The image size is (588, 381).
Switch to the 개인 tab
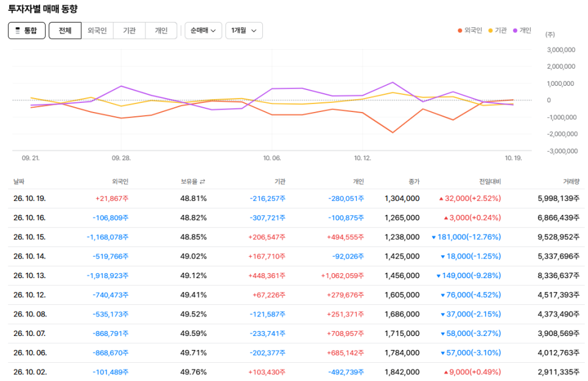click(161, 30)
